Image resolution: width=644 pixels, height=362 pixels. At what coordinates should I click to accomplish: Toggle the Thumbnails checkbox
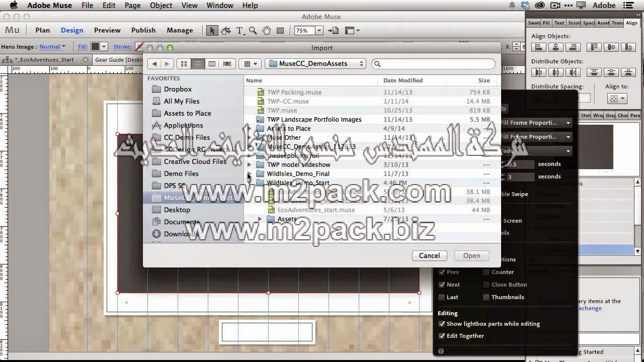(486, 297)
